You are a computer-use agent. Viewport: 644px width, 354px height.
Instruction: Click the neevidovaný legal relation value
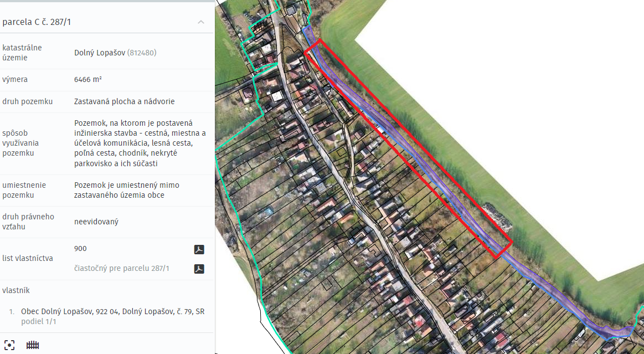(96, 222)
